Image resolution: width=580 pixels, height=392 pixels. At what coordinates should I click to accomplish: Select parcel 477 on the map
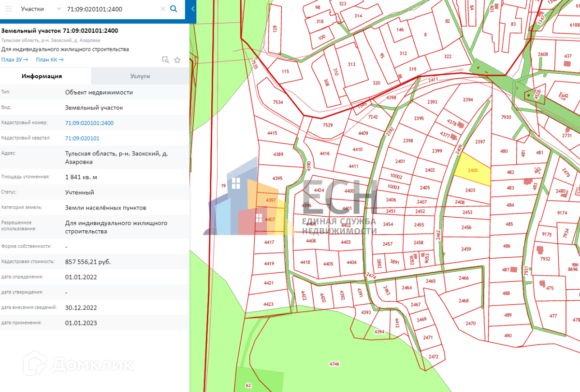pyautogui.click(x=553, y=316)
